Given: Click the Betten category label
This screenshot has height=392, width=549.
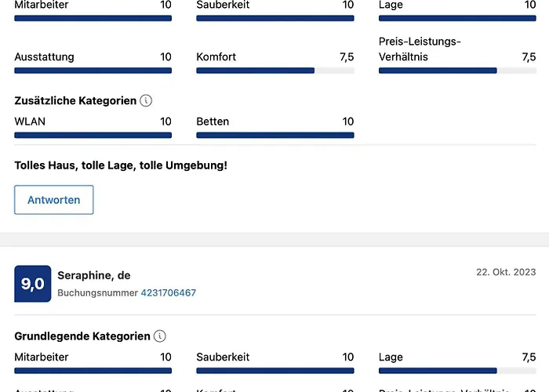Looking at the screenshot, I should click(213, 122).
